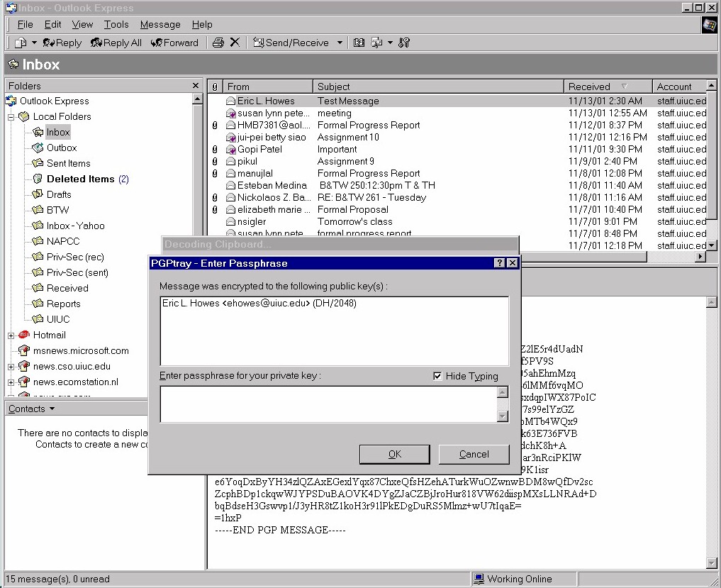The height and width of the screenshot is (588, 721).
Task: Select the Outbox folder icon
Action: pyautogui.click(x=38, y=148)
